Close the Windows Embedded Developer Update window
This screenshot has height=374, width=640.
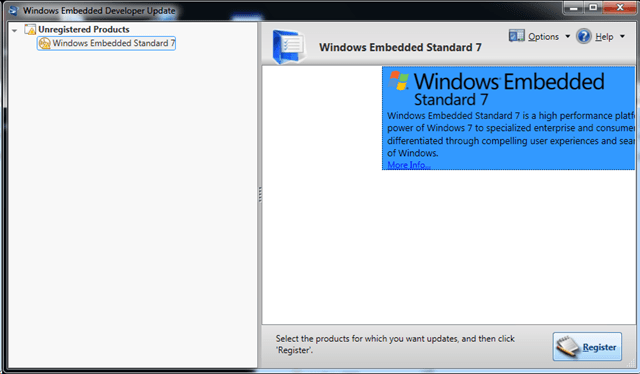pos(620,8)
